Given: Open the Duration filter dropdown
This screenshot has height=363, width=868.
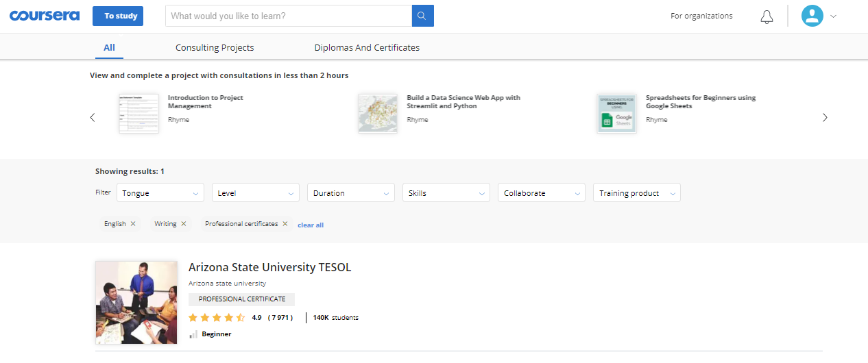Looking at the screenshot, I should (x=351, y=192).
